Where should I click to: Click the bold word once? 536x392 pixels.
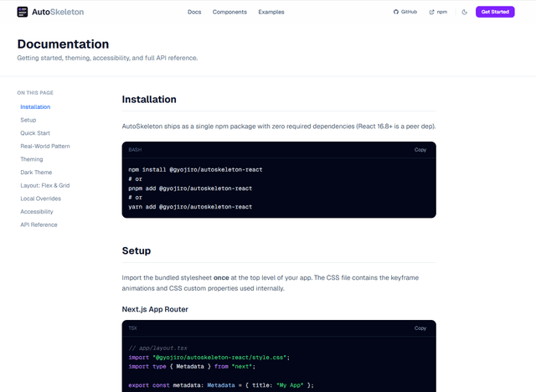pyautogui.click(x=221, y=278)
